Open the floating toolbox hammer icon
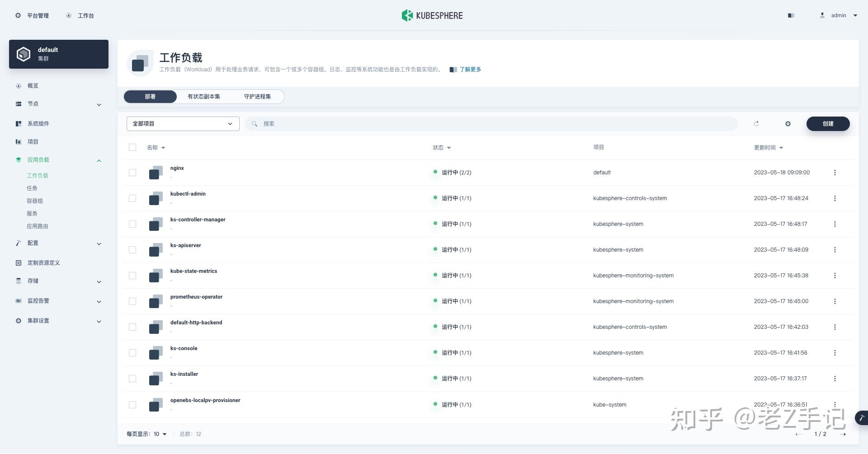Viewport: 868px width, 454px height. (861, 418)
